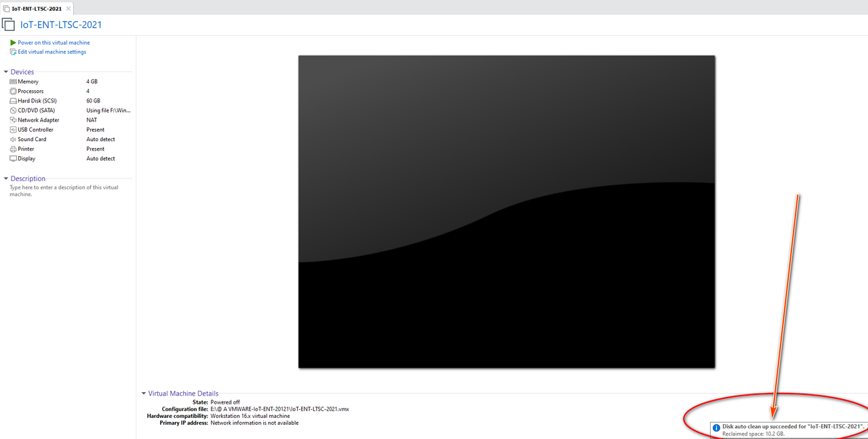Click the 'Disk auto clean up succeeded' notification
This screenshot has height=439, width=868.
click(789, 430)
